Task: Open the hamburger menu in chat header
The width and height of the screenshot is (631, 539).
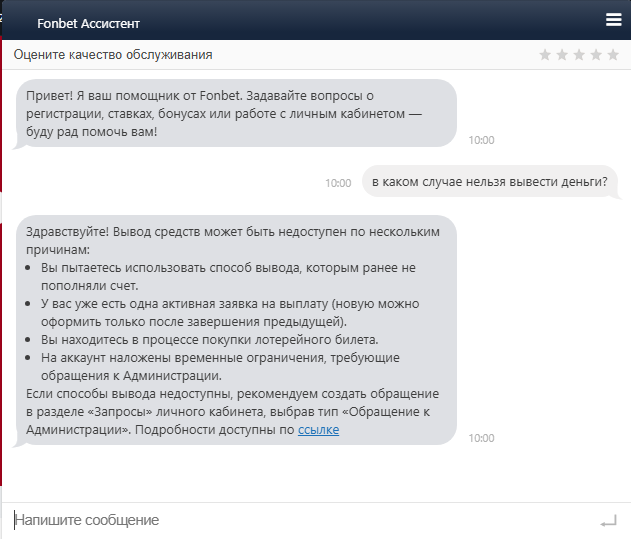Action: pyautogui.click(x=613, y=19)
